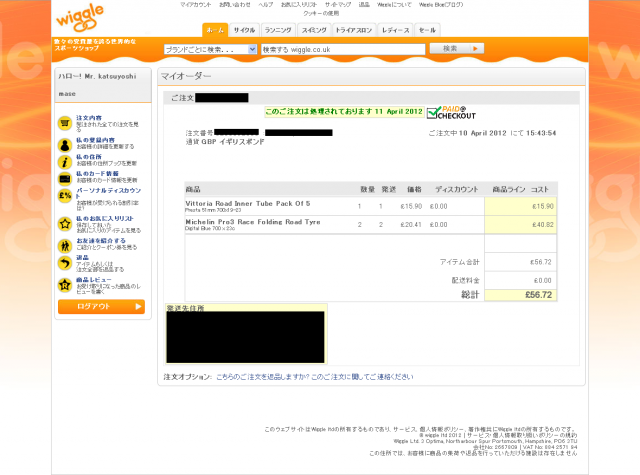Open the Wiggleについて link
The width and height of the screenshot is (640, 475).
[x=394, y=5]
